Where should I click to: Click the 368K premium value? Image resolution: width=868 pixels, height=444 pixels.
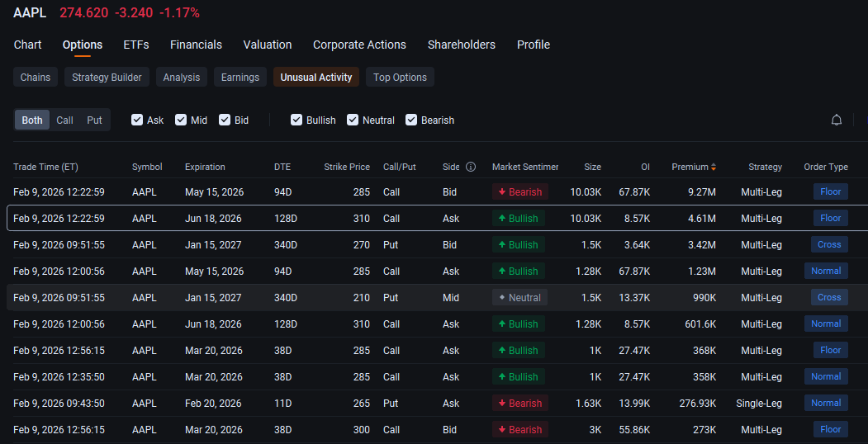tap(704, 351)
